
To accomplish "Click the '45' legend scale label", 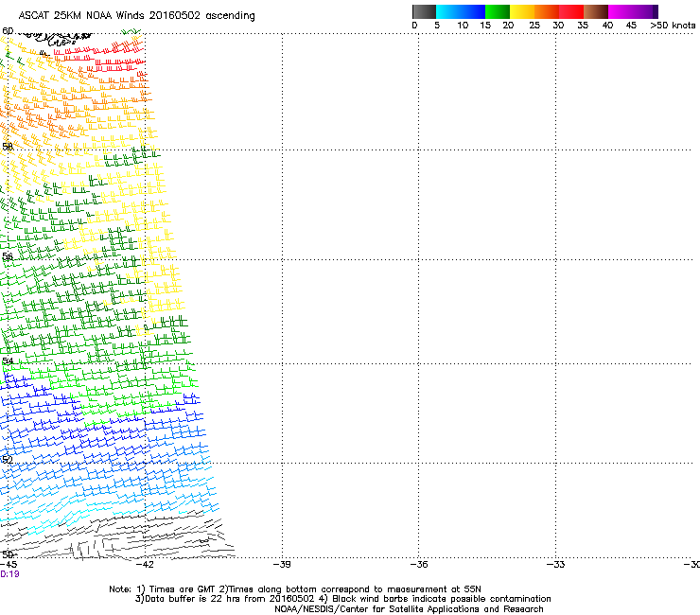I will pos(631,26).
